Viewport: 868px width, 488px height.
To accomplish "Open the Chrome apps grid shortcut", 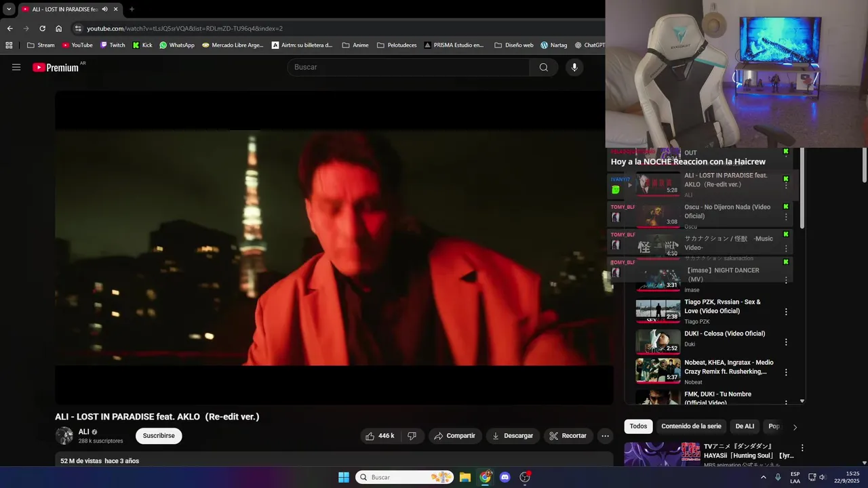I will click(x=9, y=45).
